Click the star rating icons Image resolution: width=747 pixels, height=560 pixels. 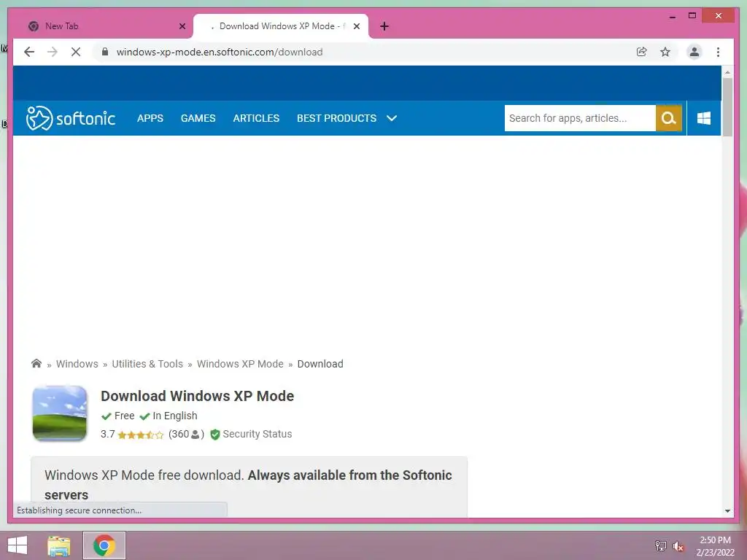pyautogui.click(x=141, y=435)
